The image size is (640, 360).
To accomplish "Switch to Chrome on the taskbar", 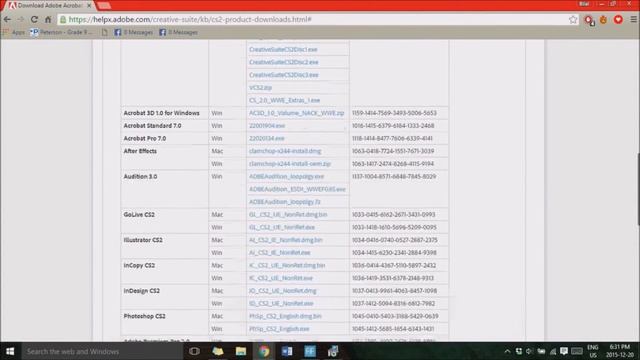I will point(264,351).
